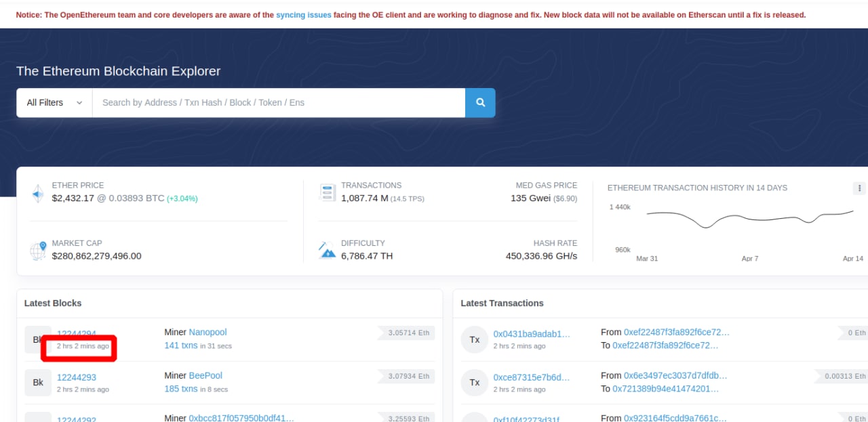Open From address 0x923164f5cdd9a7661c
868x422 pixels.
point(675,418)
